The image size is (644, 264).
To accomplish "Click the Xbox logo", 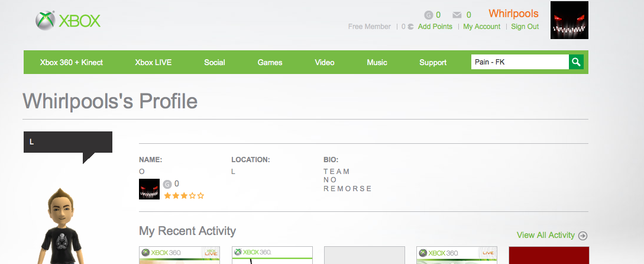I will pyautogui.click(x=68, y=21).
